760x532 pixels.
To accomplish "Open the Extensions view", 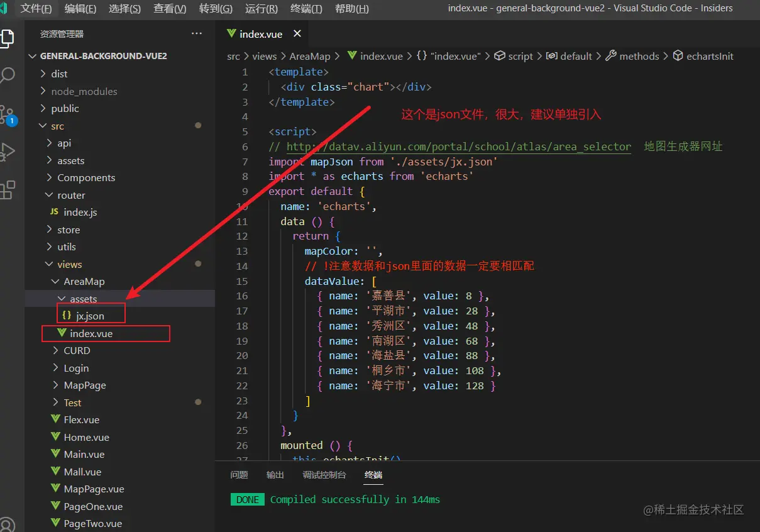I will (6, 189).
